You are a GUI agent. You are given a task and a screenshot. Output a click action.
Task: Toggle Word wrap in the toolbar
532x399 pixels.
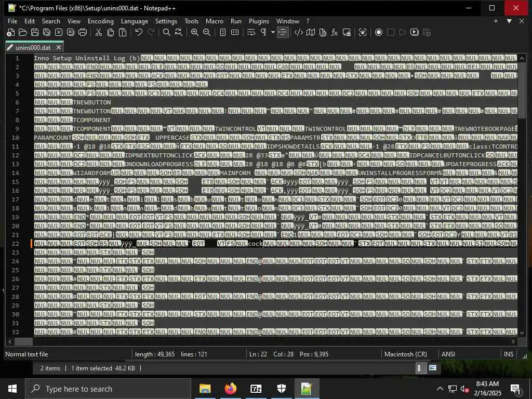tap(251, 33)
